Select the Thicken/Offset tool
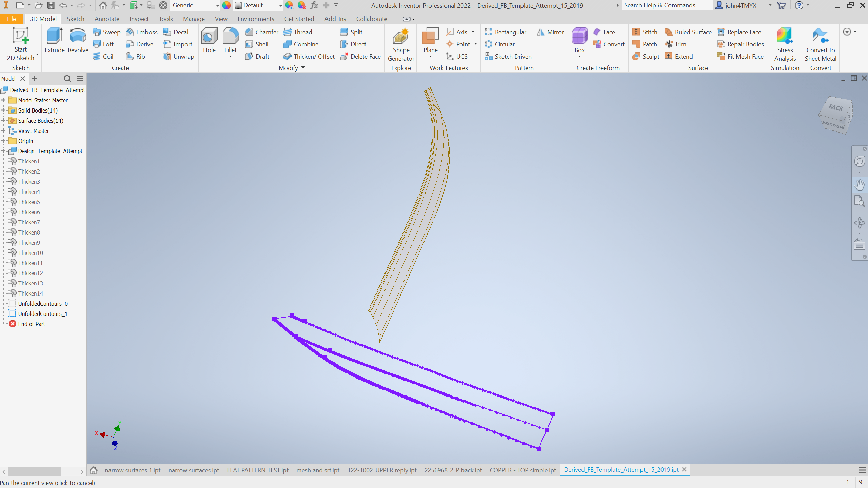Screen dimensions: 868x488 point(309,56)
